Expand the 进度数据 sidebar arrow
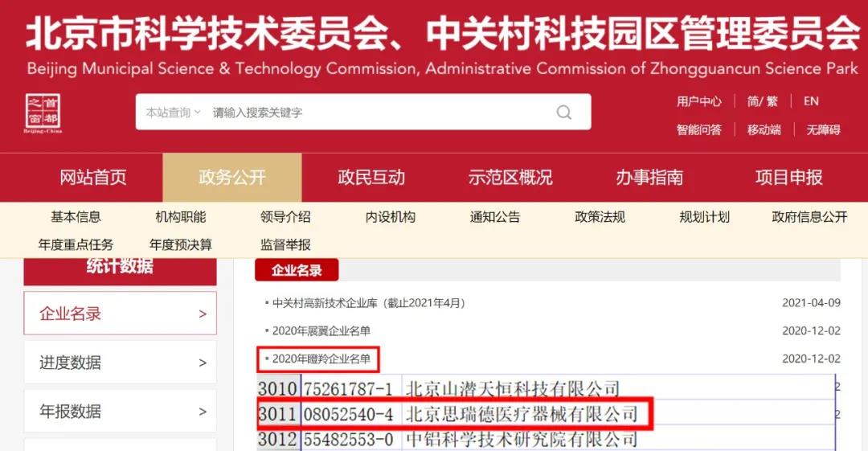868x451 pixels. point(203,363)
